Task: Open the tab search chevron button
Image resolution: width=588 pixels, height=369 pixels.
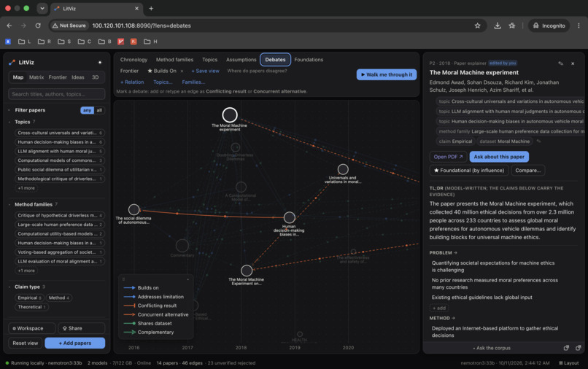Action: [x=42, y=8]
